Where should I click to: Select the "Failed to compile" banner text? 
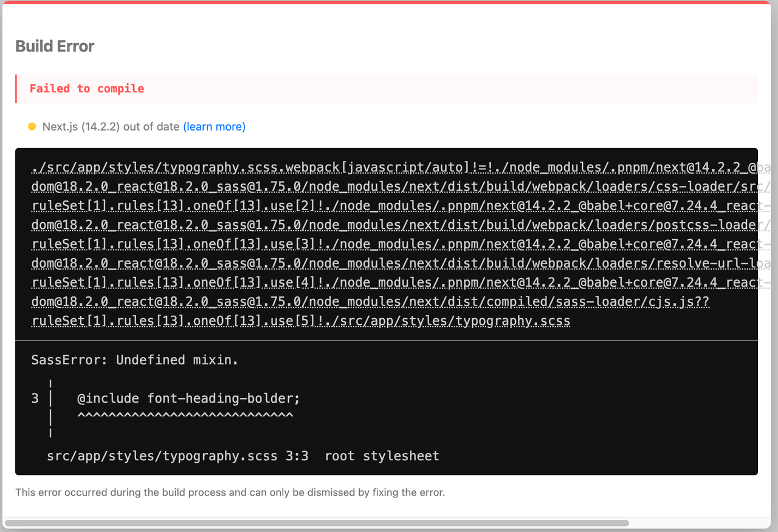87,89
